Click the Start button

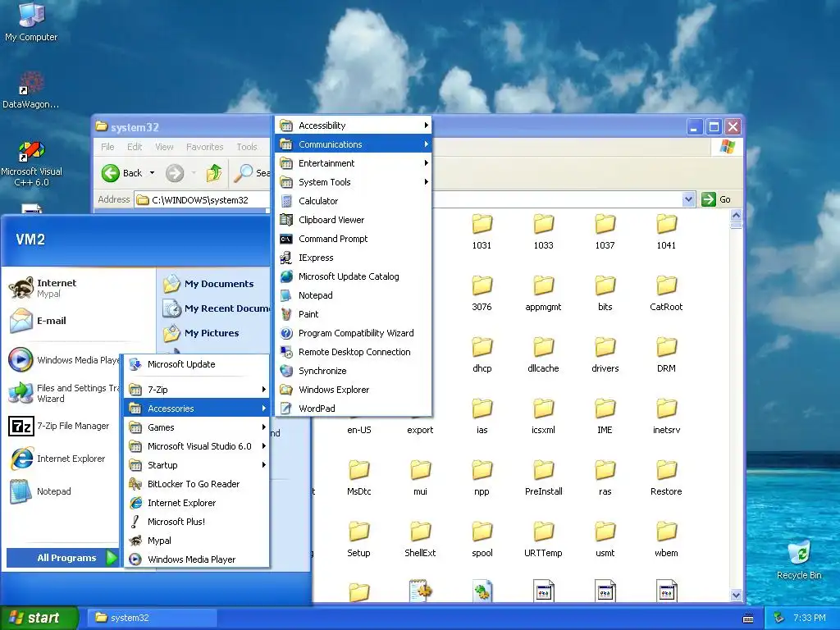(x=39, y=618)
